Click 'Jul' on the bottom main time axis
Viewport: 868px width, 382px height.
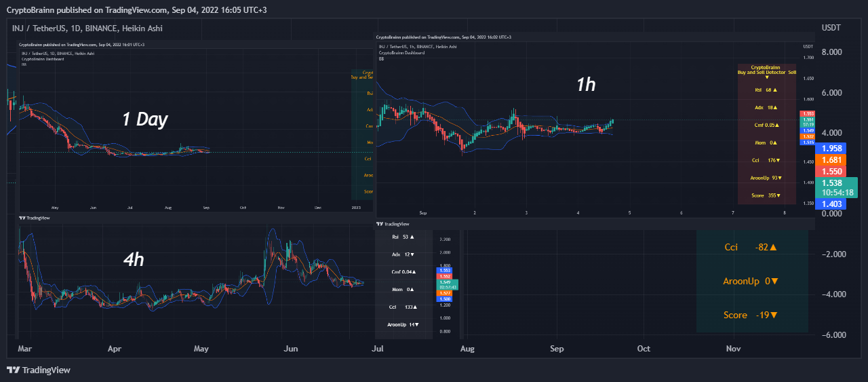(x=378, y=349)
